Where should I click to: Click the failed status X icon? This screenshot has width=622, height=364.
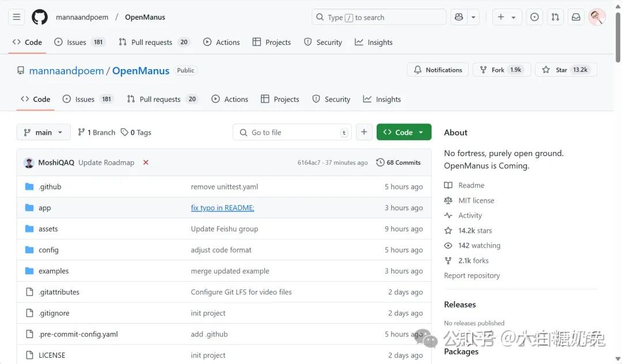(146, 162)
